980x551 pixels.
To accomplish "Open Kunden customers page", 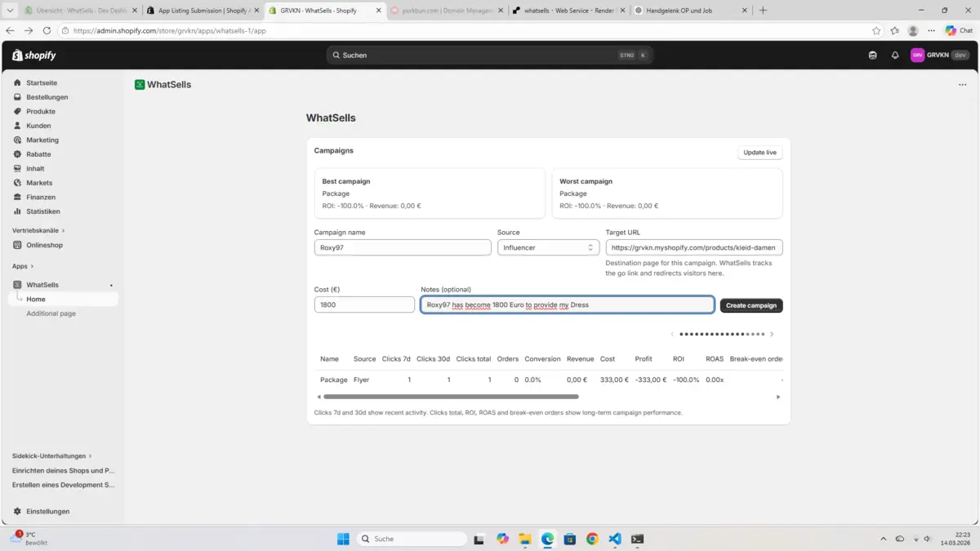I will pyautogui.click(x=38, y=126).
